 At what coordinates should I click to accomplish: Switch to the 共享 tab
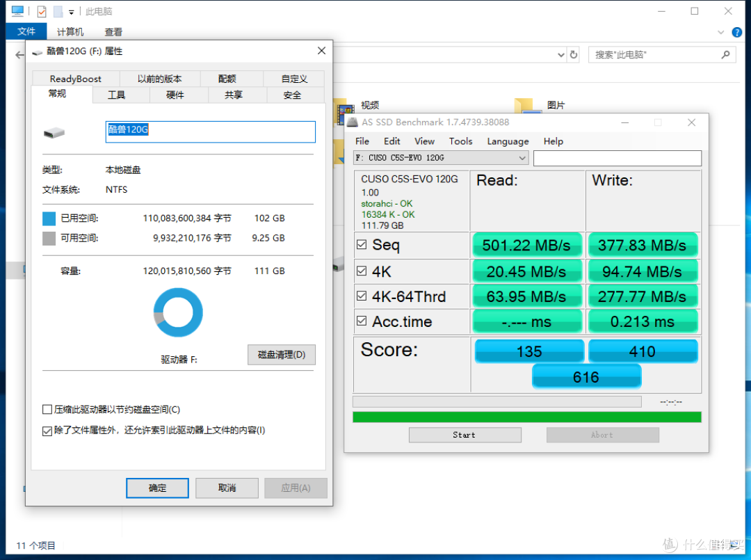pyautogui.click(x=233, y=95)
